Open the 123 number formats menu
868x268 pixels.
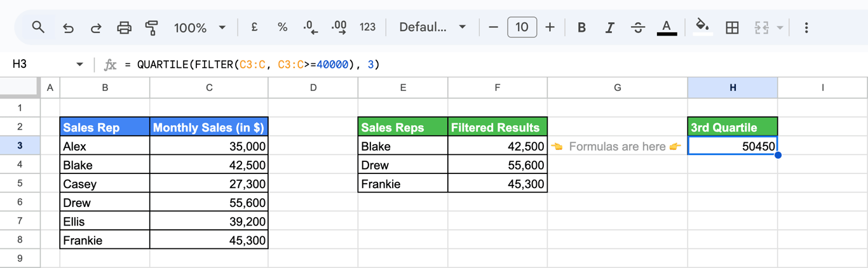pos(367,27)
